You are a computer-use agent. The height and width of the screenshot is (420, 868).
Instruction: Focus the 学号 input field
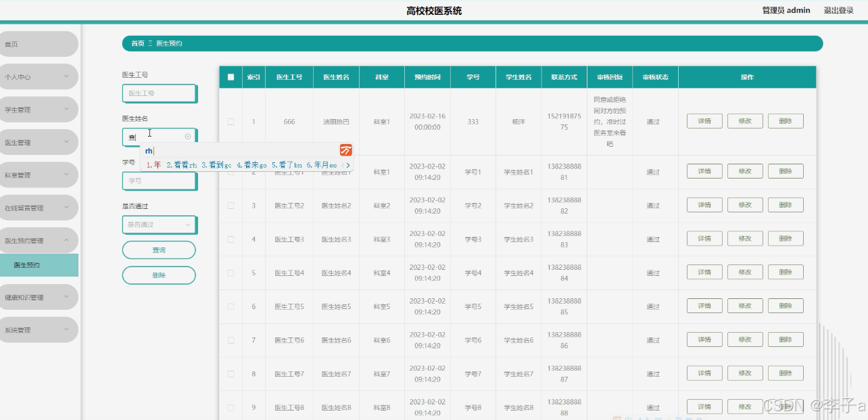(x=160, y=181)
